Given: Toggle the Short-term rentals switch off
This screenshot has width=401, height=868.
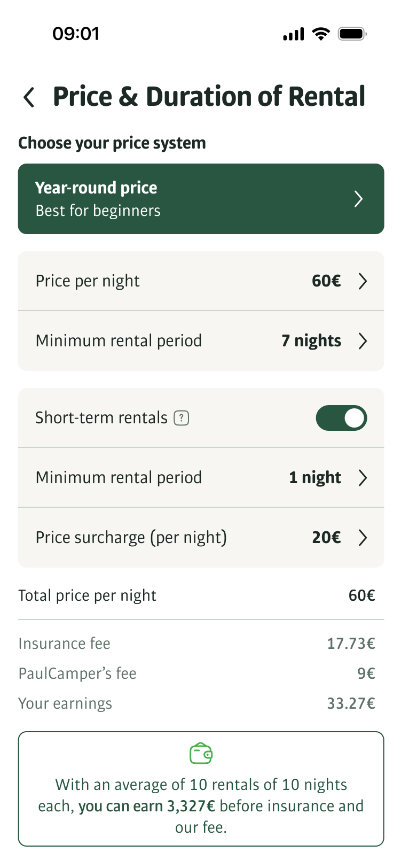Looking at the screenshot, I should point(341,418).
